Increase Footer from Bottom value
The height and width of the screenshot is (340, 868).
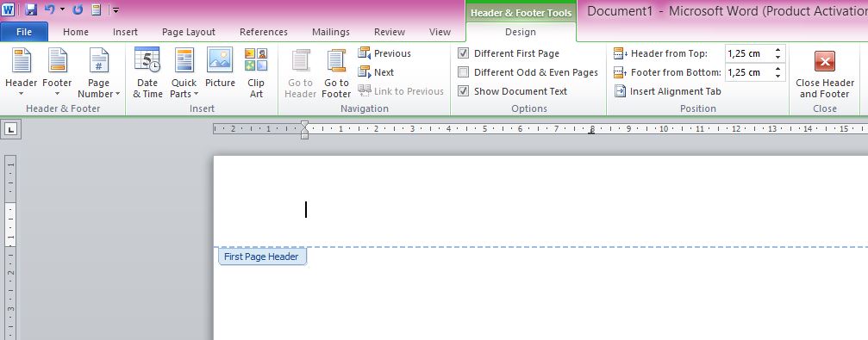[777, 69]
